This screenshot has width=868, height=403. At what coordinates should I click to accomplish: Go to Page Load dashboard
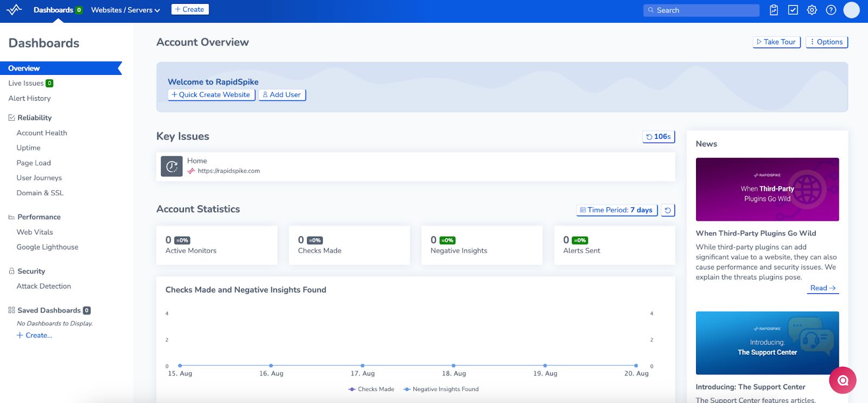click(x=34, y=163)
